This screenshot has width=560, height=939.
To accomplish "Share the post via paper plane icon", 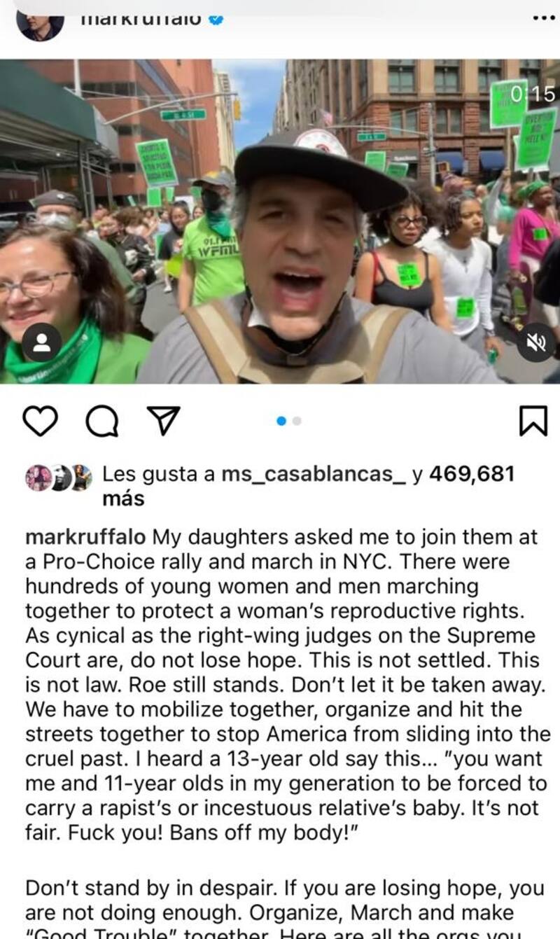I will [161, 421].
